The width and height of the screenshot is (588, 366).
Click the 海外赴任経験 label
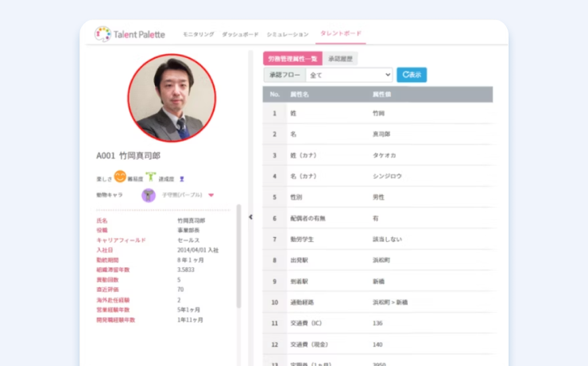click(113, 300)
